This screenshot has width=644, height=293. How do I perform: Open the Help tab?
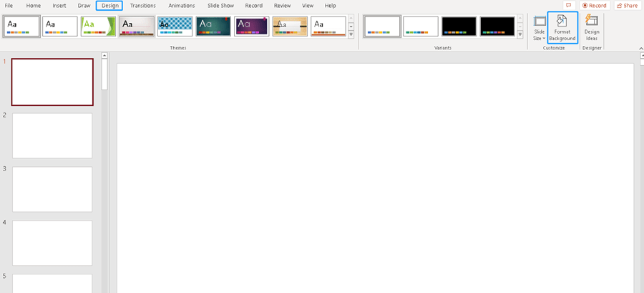click(x=330, y=6)
